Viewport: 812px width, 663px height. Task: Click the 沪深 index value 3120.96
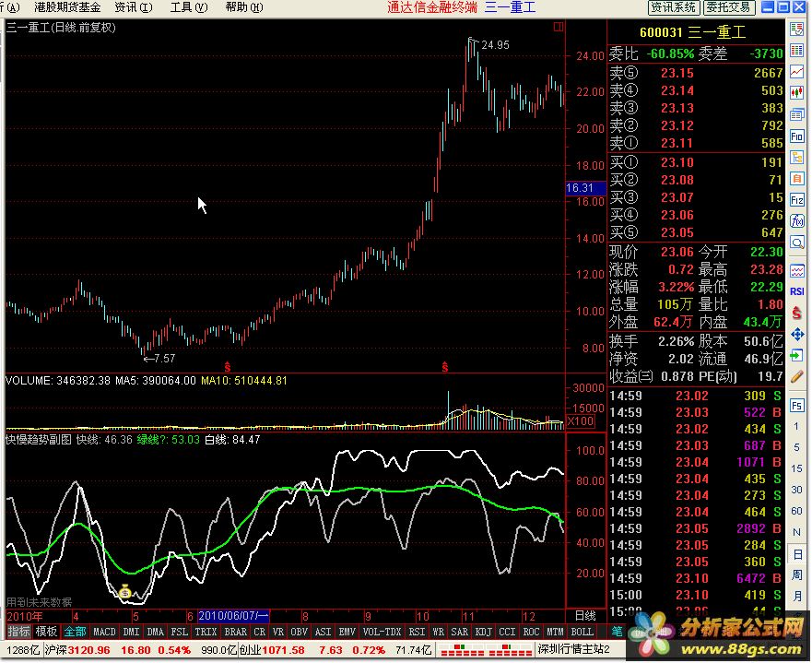[x=88, y=649]
